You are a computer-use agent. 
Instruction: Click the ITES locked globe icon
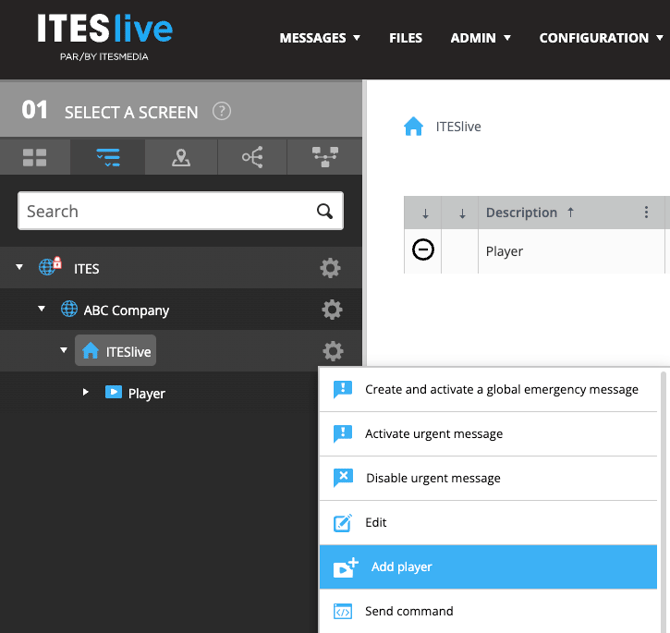[50, 266]
